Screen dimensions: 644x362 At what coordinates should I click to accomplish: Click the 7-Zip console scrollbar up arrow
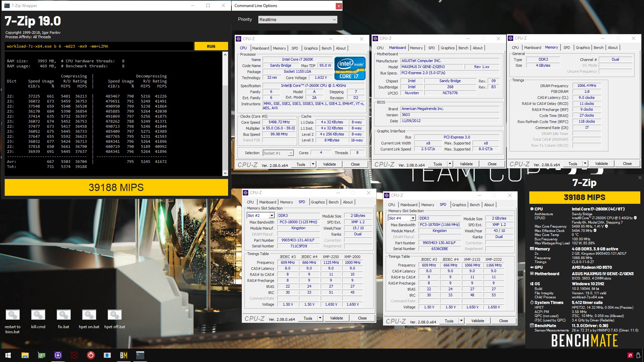coord(225,55)
